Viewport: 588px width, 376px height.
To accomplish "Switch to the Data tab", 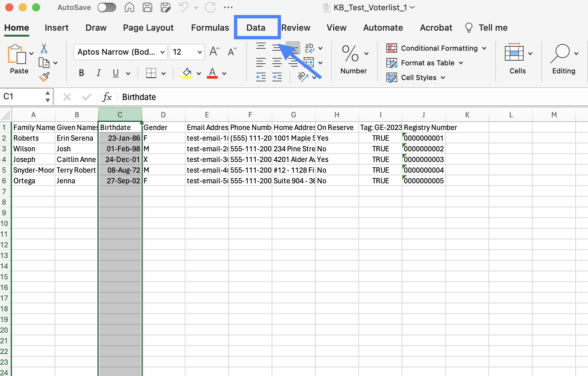I will (256, 28).
